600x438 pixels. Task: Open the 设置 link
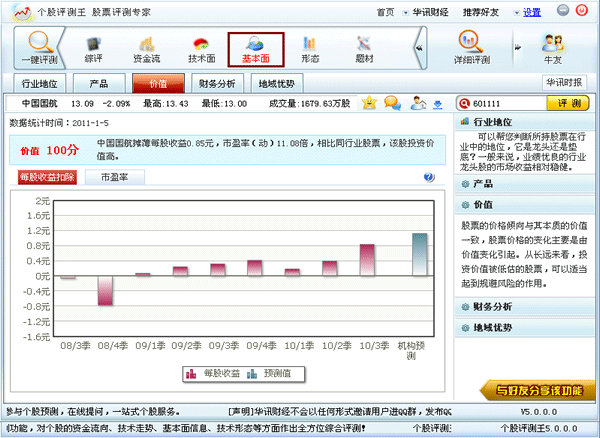(x=532, y=13)
